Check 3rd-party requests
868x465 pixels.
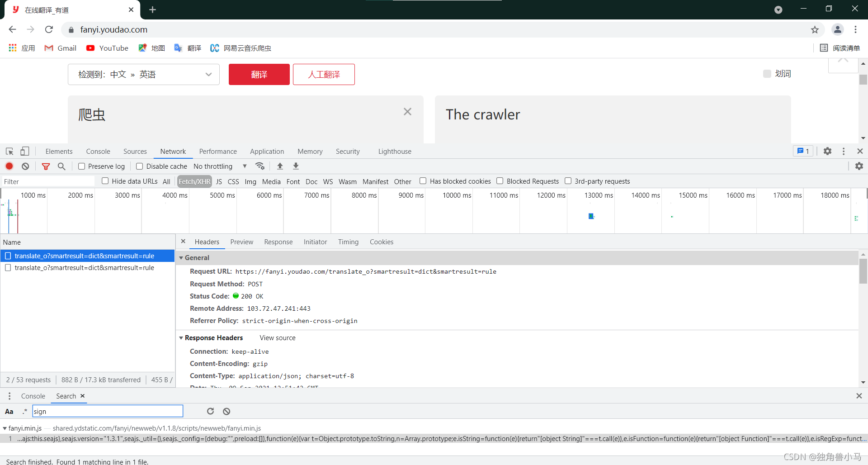[568, 181]
